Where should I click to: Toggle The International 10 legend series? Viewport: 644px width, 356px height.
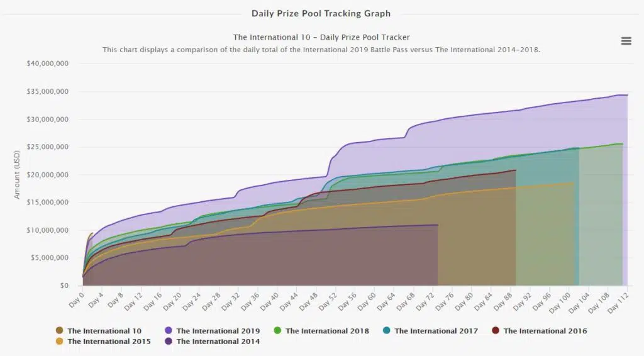click(104, 331)
